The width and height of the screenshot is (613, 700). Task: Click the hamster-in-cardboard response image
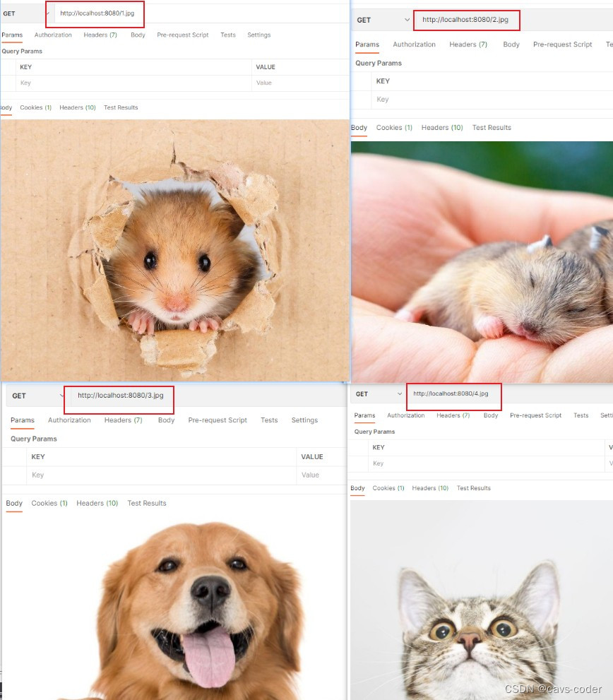coord(174,250)
